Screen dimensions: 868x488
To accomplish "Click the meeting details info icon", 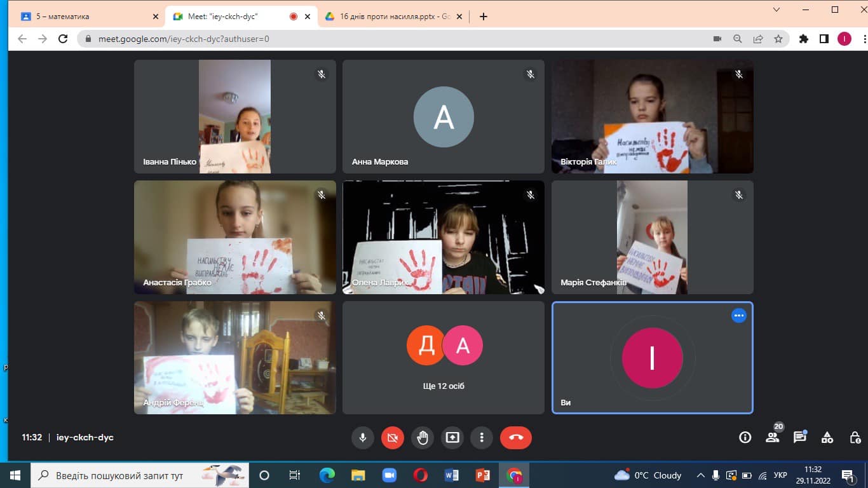I will click(x=745, y=437).
